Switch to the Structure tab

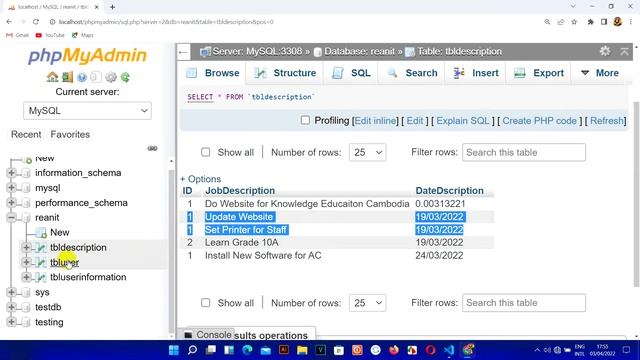285,73
